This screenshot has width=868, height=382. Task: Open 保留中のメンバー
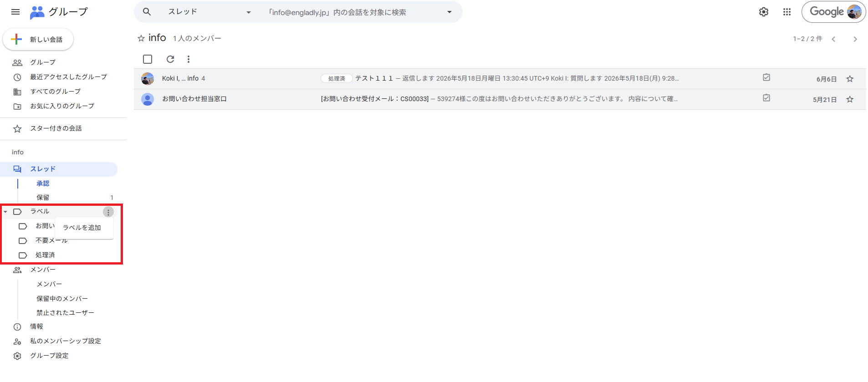[x=62, y=299]
